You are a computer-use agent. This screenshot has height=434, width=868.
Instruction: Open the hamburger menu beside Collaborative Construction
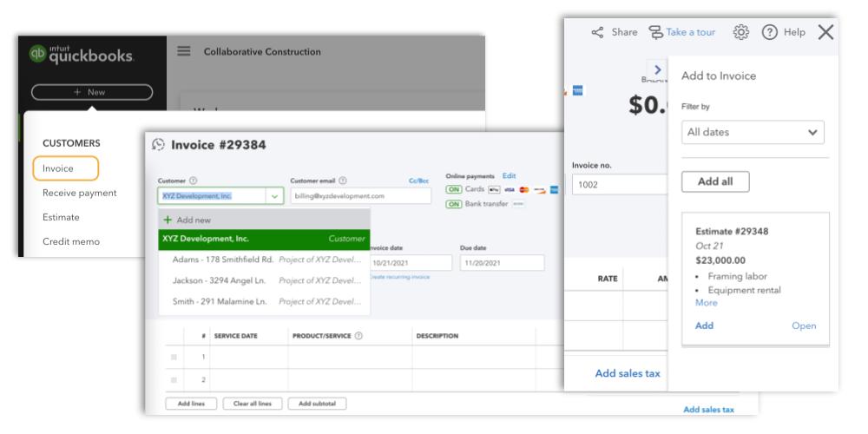tap(184, 51)
